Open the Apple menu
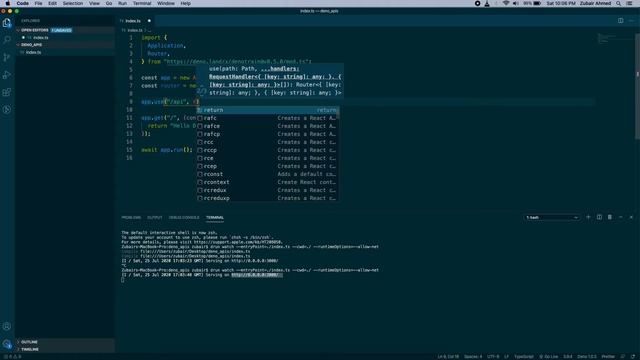This screenshot has height=360, width=640. (7, 3)
